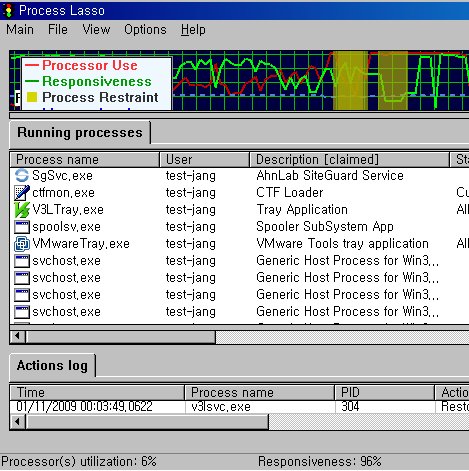Sort actions log by Process name column
This screenshot has height=471, width=469.
pyautogui.click(x=259, y=392)
